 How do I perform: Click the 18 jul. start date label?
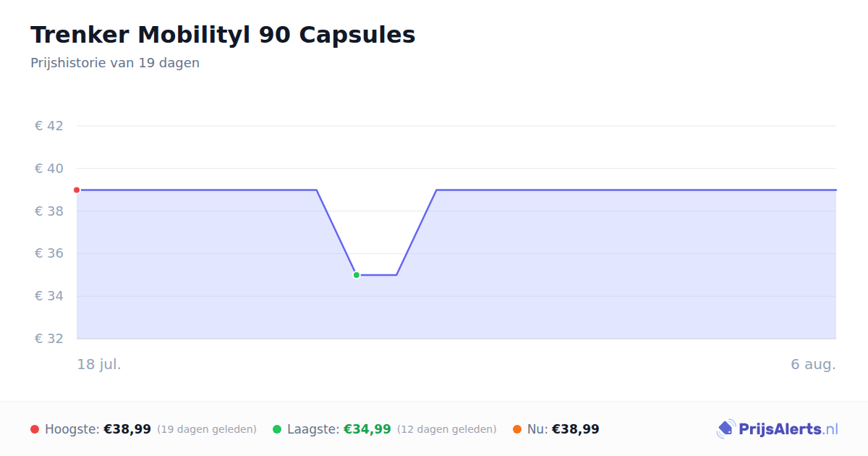(99, 364)
